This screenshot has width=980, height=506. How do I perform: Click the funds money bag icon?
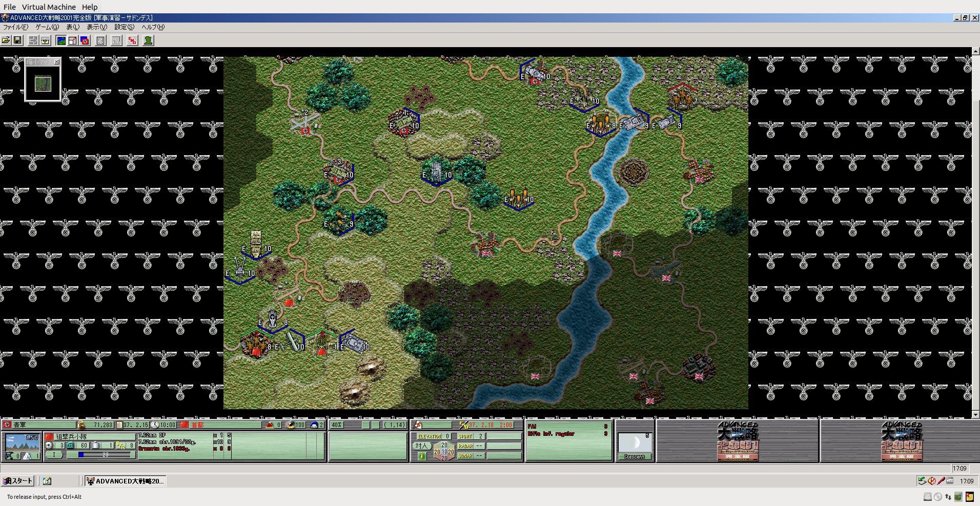(80, 425)
